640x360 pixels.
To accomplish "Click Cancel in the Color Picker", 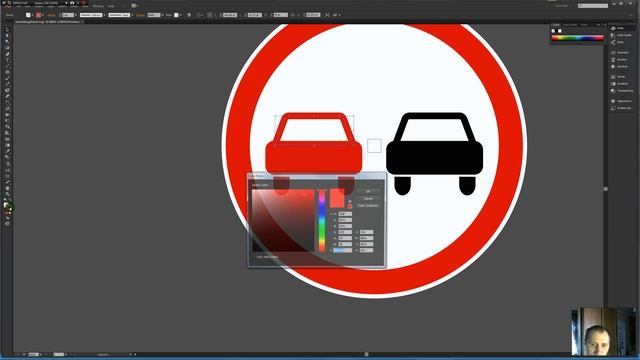I will coord(368,199).
